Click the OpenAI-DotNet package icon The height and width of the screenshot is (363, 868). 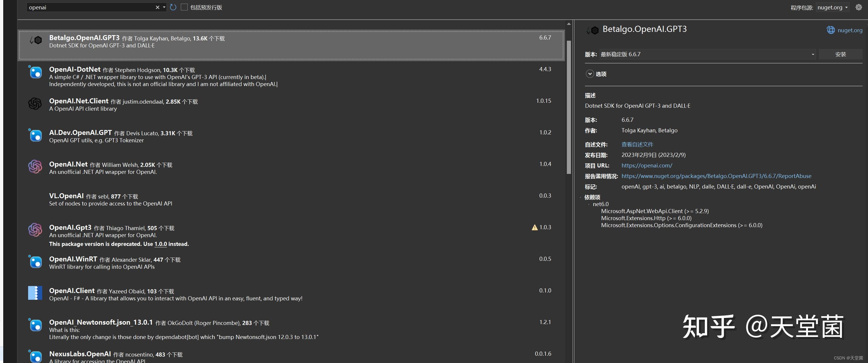click(35, 72)
